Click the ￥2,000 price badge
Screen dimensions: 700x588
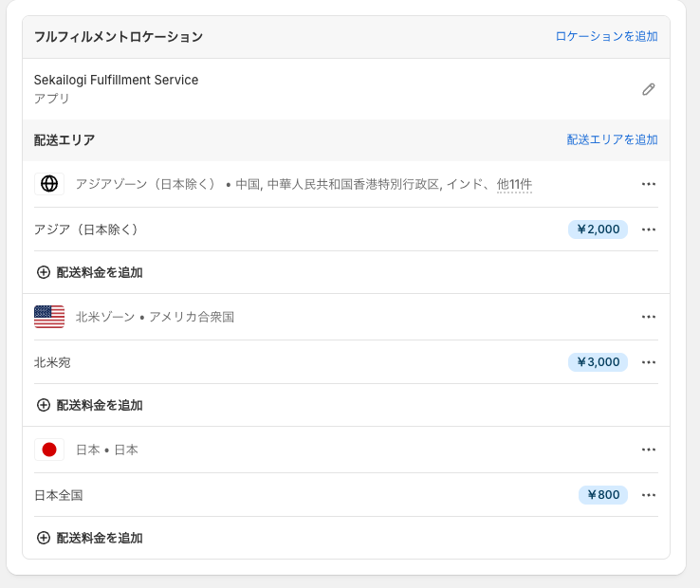point(598,230)
